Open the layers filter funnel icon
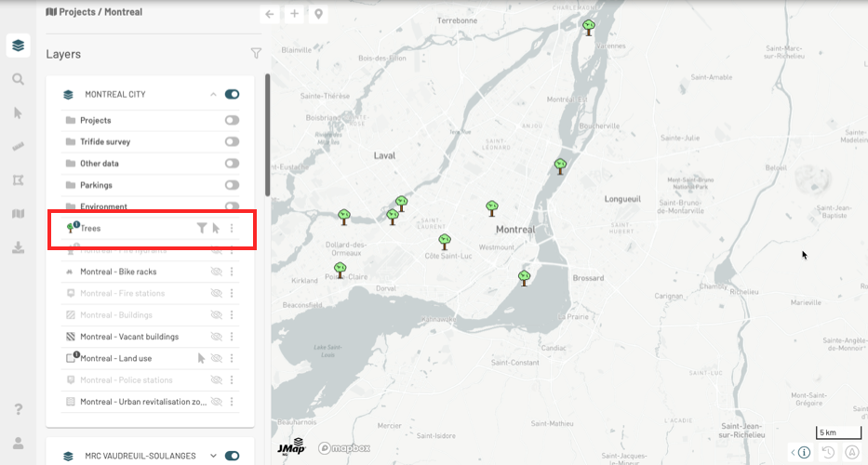 [x=256, y=54]
